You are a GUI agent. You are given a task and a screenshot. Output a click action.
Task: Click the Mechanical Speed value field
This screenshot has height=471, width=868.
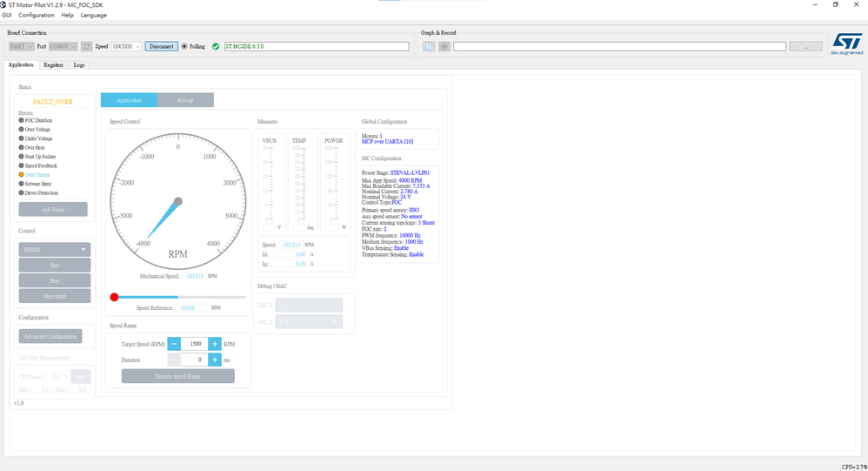pos(194,276)
